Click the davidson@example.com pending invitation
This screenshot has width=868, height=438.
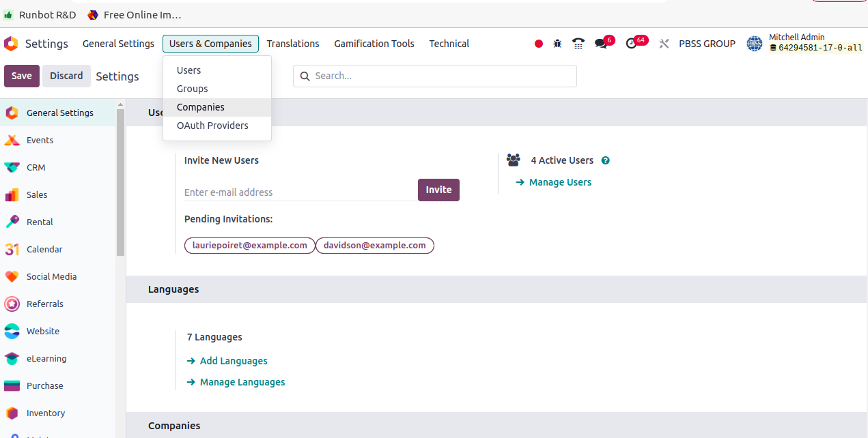pos(375,246)
